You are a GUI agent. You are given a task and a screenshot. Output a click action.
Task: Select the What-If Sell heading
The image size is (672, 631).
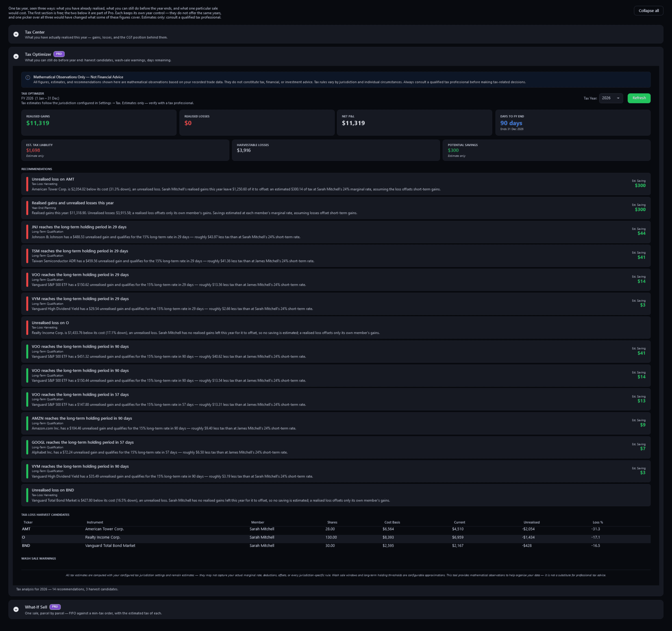[x=36, y=607]
